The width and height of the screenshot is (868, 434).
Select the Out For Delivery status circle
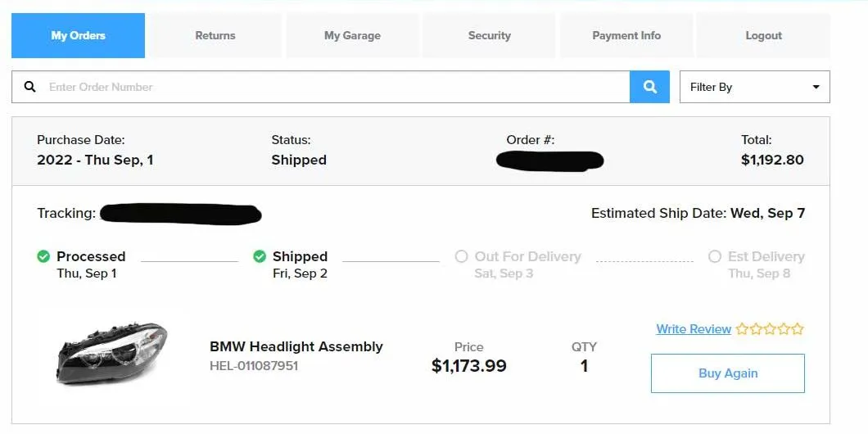461,257
